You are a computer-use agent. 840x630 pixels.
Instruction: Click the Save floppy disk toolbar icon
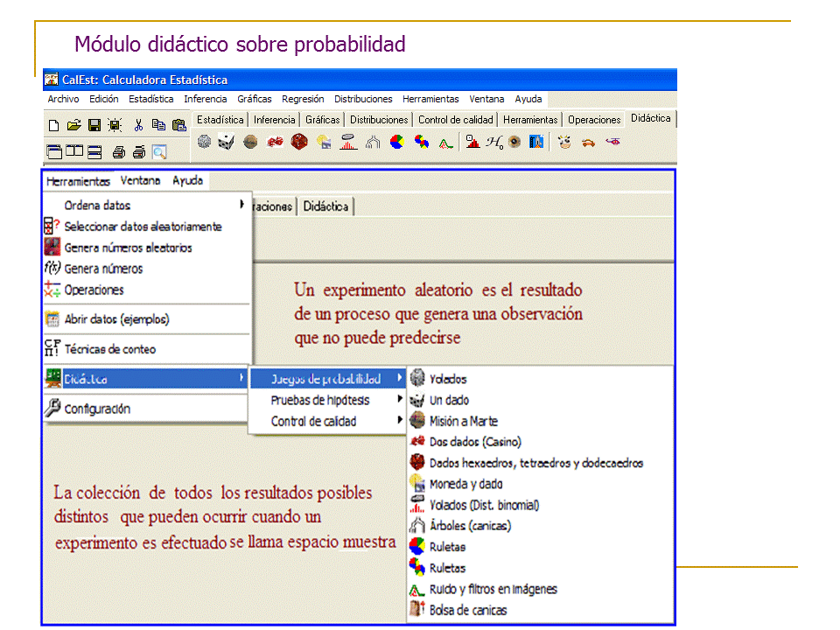coord(94,125)
